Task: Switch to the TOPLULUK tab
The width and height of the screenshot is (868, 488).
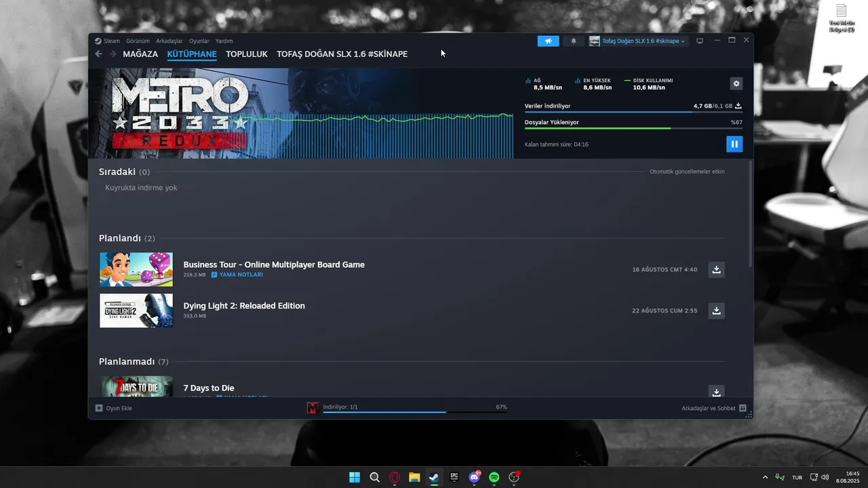Action: (x=247, y=54)
